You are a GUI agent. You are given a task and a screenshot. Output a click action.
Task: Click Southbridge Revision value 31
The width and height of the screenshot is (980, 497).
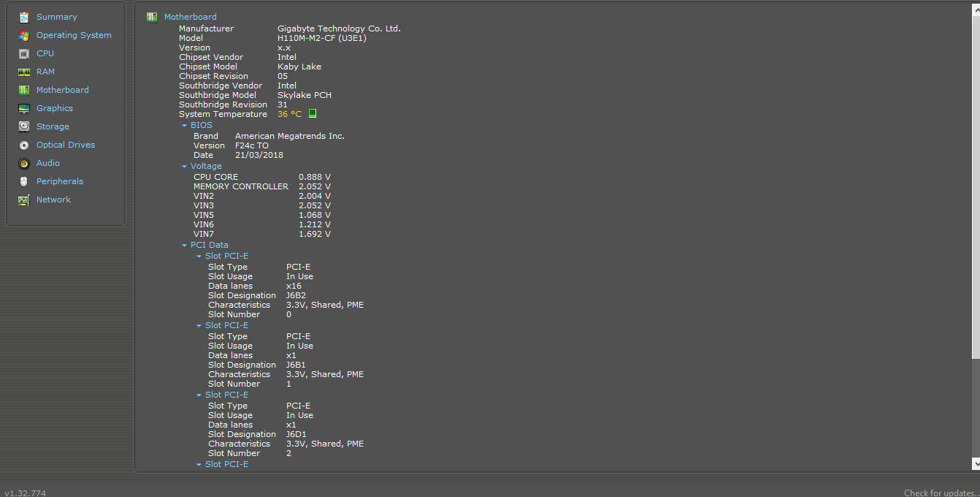(x=283, y=105)
